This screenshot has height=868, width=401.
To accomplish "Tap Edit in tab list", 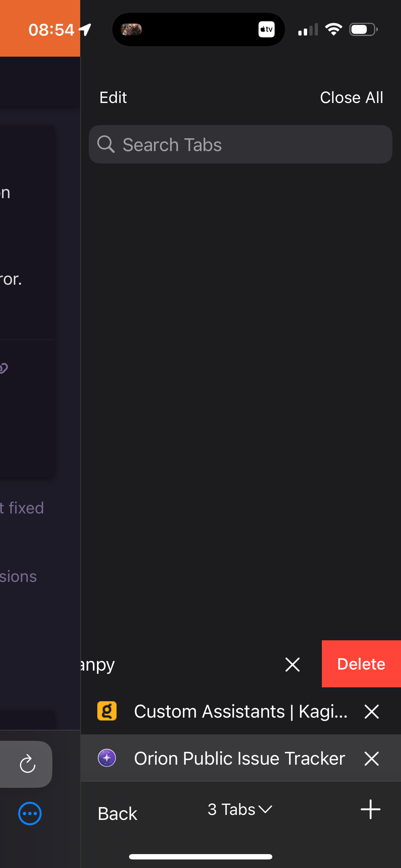I will [113, 98].
